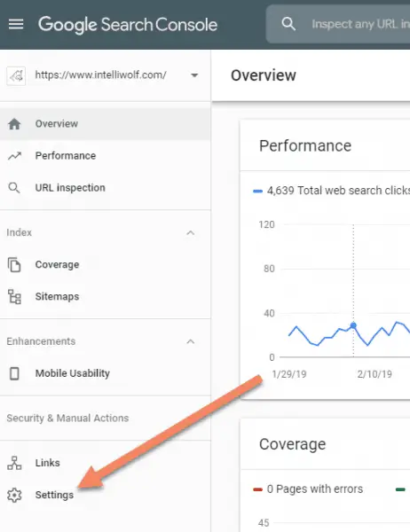Open Coverage report from sidebar
The image size is (410, 532).
105,264
